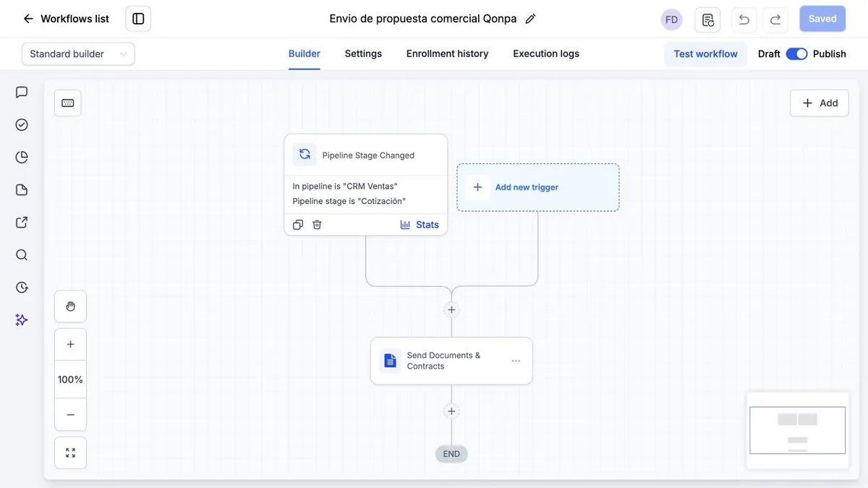Undo the last change
Screen dimensions: 868x488
744,20
